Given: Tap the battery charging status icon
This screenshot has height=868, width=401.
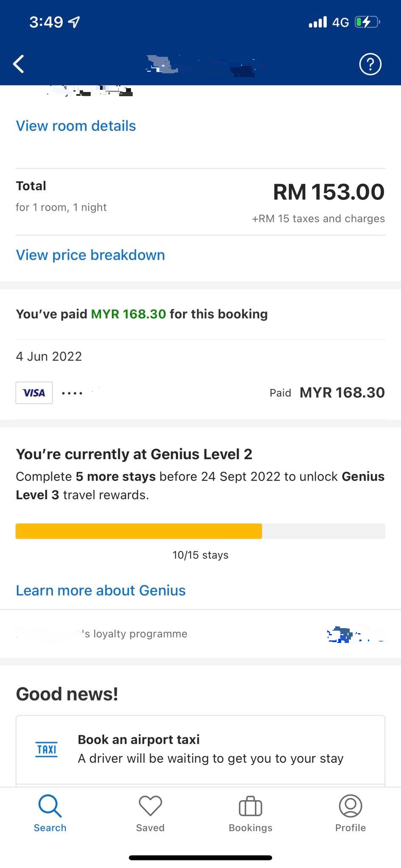Looking at the screenshot, I should point(367,22).
